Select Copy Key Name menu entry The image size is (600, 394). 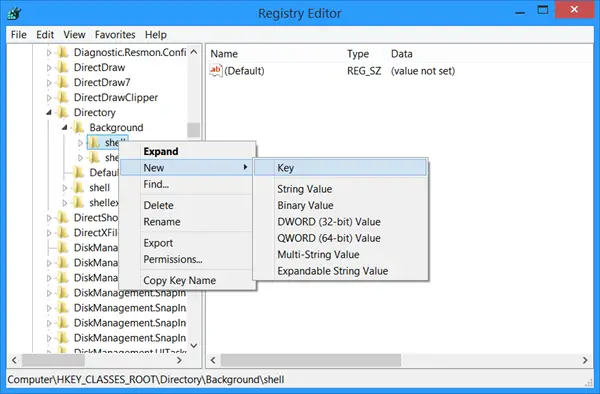179,280
